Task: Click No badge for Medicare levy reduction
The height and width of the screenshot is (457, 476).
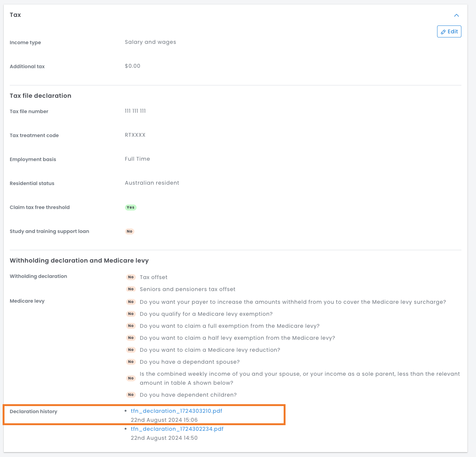Action: click(131, 350)
